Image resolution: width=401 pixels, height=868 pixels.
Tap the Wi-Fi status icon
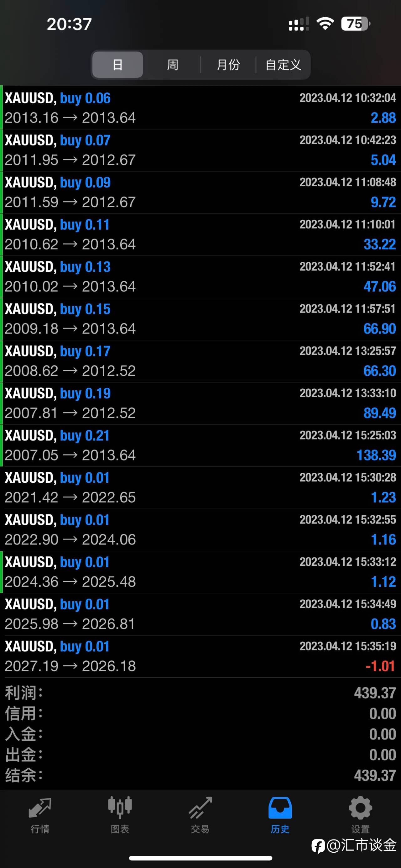[325, 24]
